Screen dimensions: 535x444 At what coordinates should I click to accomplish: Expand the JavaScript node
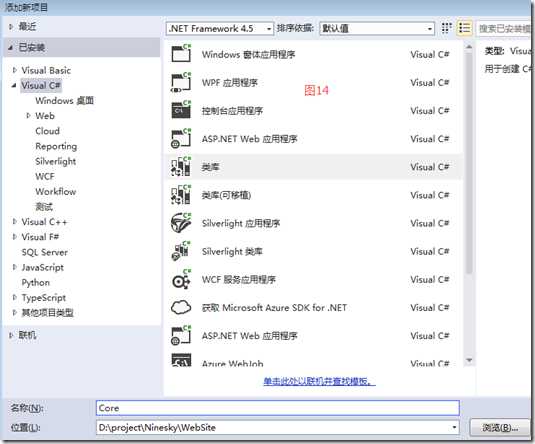tap(14, 267)
